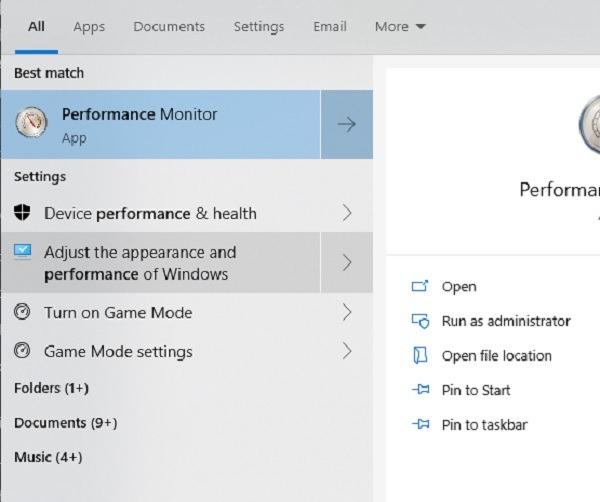Switch to the Settings tab
The height and width of the screenshot is (502, 600).
click(259, 27)
